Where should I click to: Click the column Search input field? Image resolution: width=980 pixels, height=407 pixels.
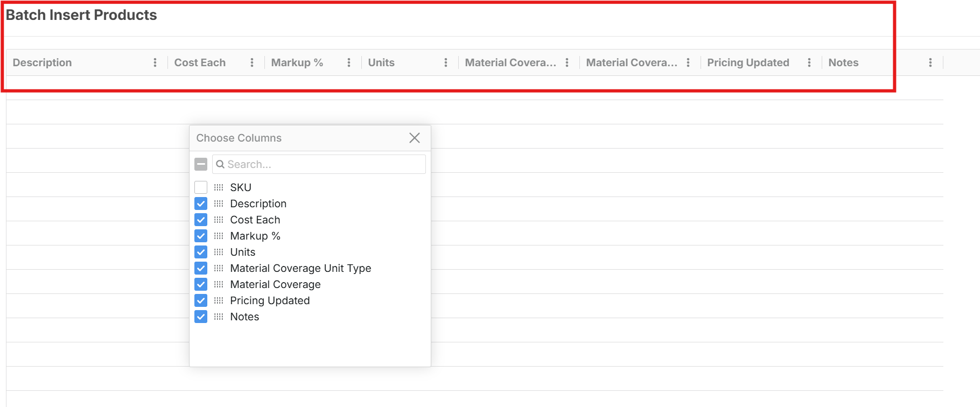323,164
